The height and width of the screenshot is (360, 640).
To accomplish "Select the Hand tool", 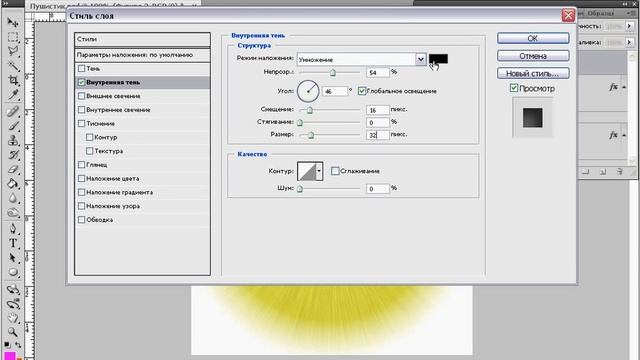I will [13, 318].
